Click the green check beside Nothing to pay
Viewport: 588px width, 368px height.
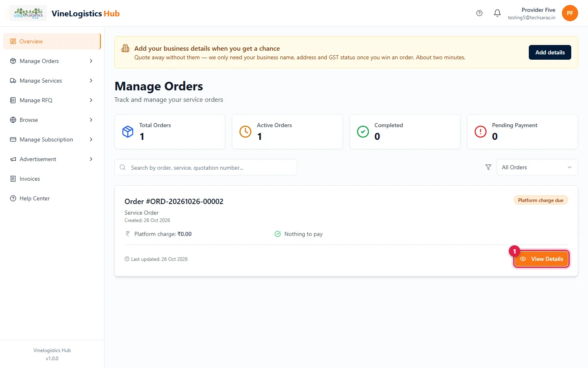(x=278, y=234)
